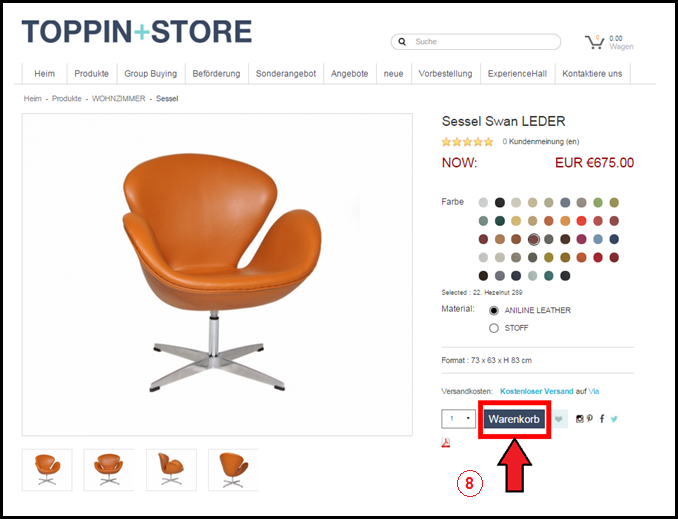Download the product PDF icon
Image resolution: width=678 pixels, height=519 pixels.
pyautogui.click(x=445, y=442)
